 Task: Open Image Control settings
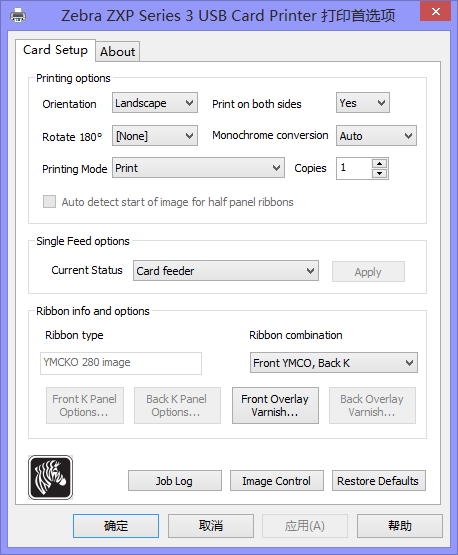[277, 481]
